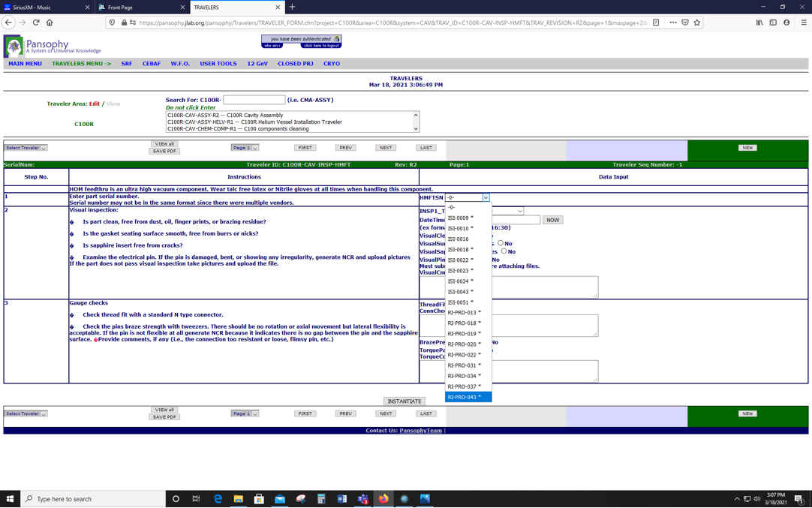Click the Pansophy logo icon

(x=14, y=47)
